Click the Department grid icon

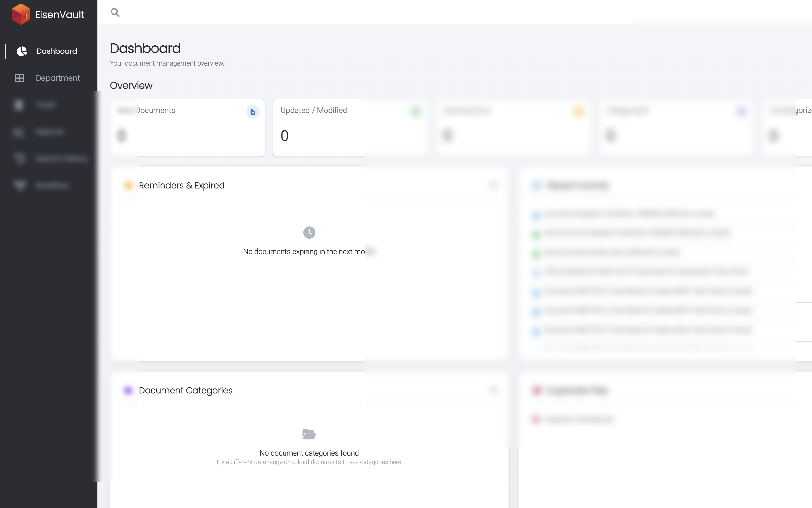20,78
